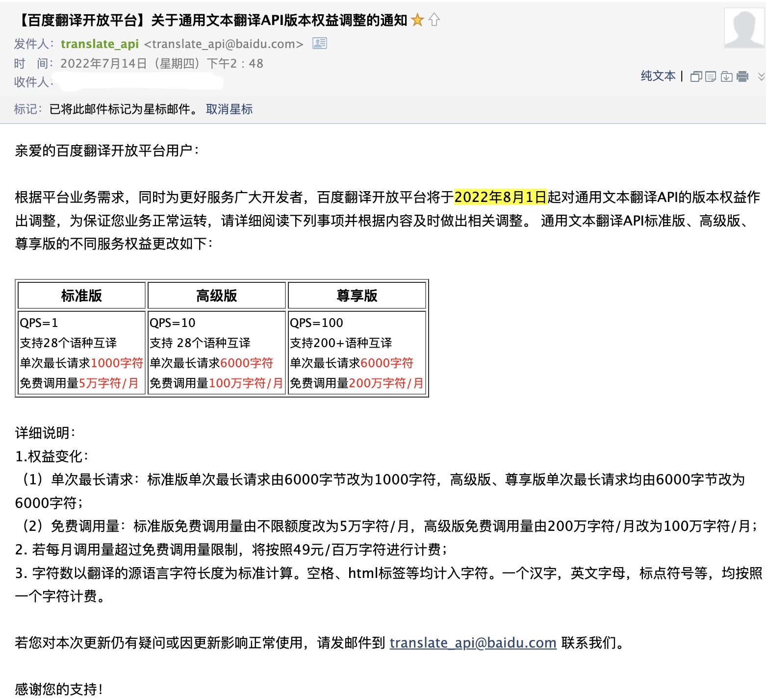Select the 尊享版 table header cell
The height and width of the screenshot is (700, 766).
(x=357, y=296)
